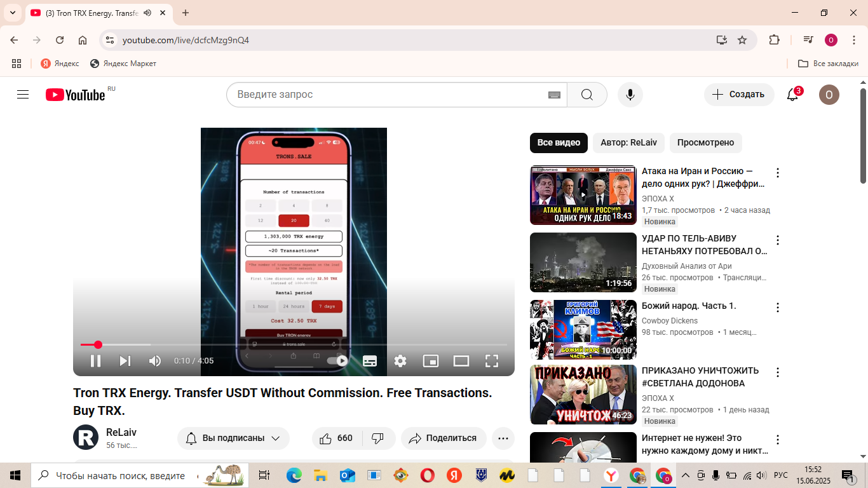Open the ReLaiv channel name link
This screenshot has height=488, width=868.
[121, 433]
